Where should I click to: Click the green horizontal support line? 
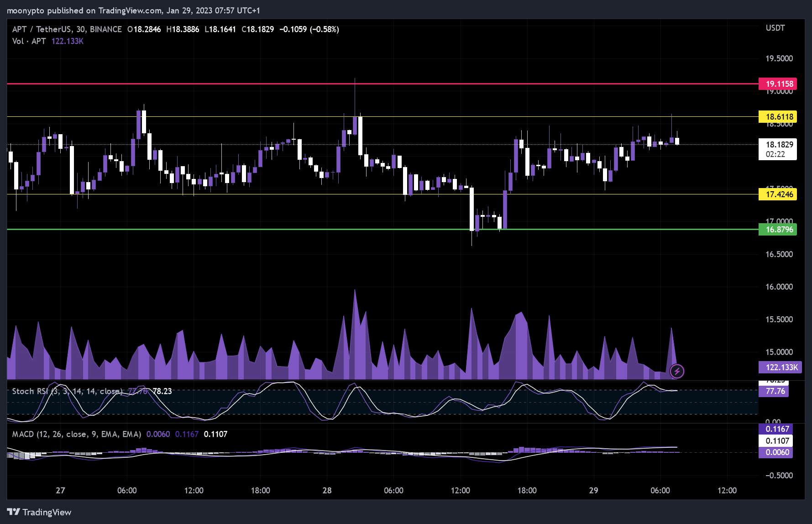[x=382, y=230]
